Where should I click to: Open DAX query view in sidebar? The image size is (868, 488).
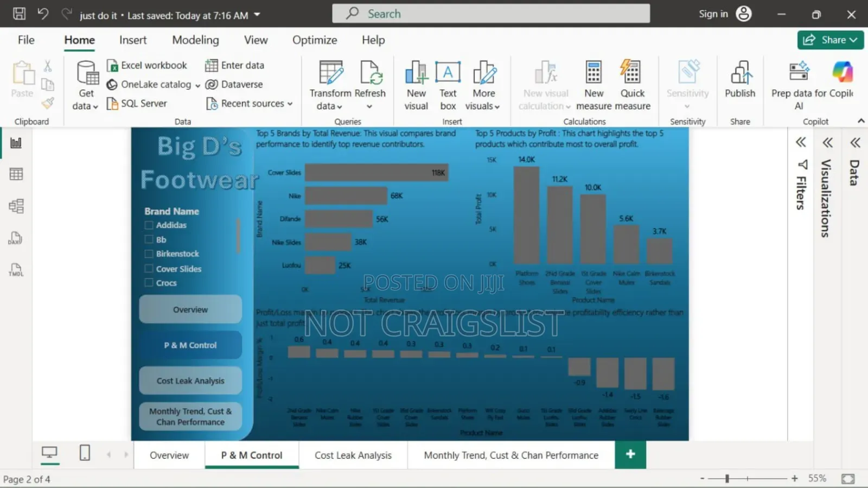(16, 238)
